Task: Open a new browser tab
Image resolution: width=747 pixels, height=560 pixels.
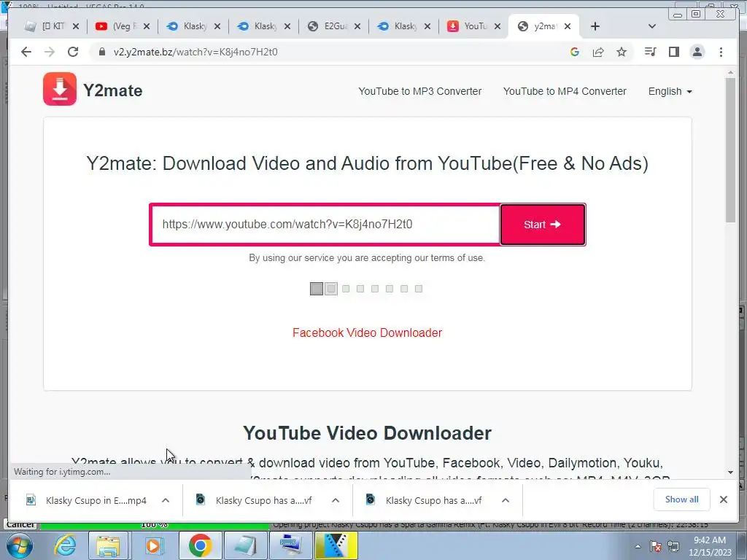Action: tap(595, 26)
